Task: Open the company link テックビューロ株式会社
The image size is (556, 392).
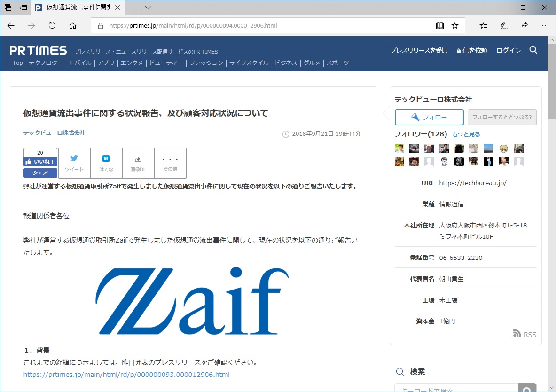Action: pyautogui.click(x=54, y=133)
